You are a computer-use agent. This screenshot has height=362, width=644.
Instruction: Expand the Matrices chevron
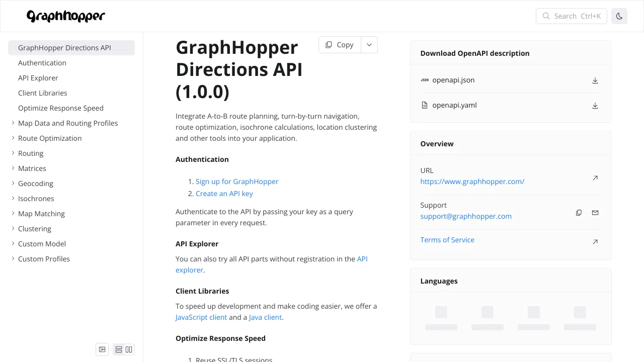(x=13, y=168)
